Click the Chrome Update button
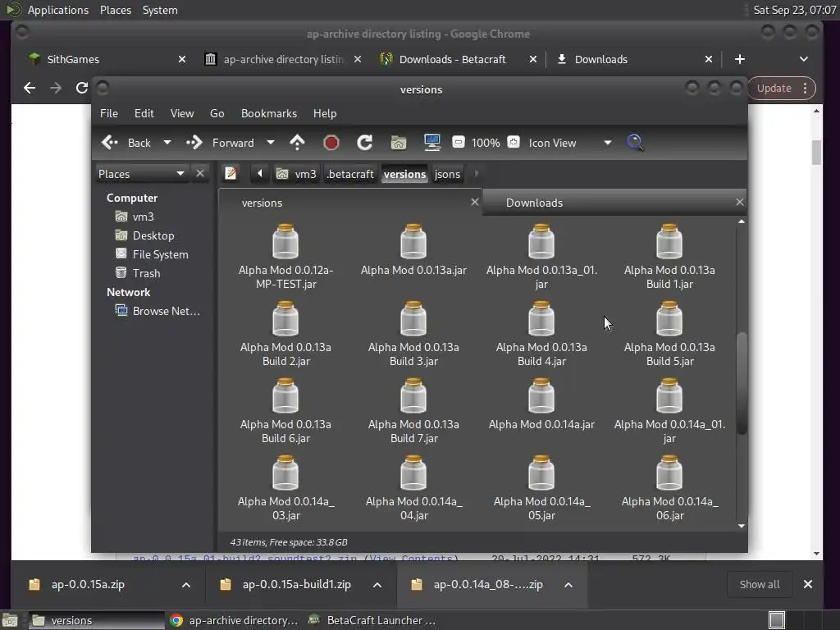This screenshot has width=840, height=630. [774, 88]
